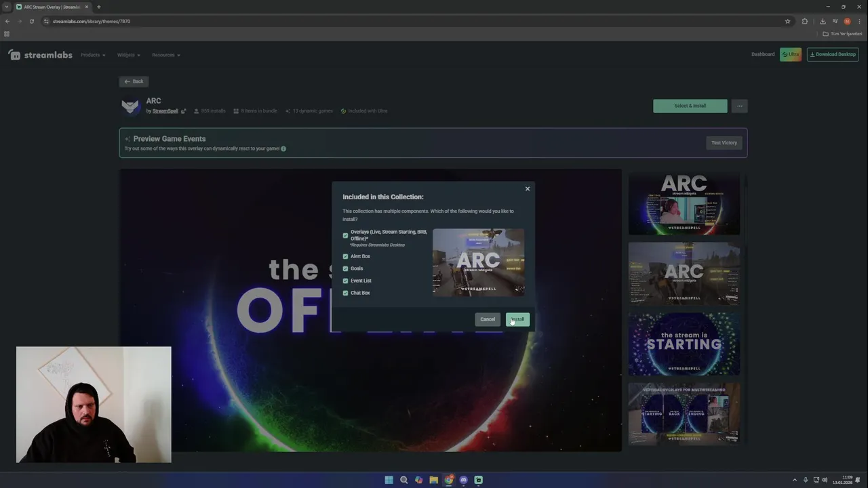The height and width of the screenshot is (488, 868).
Task: Select the vertical overlays multistreaming thumbnail
Action: tap(684, 413)
